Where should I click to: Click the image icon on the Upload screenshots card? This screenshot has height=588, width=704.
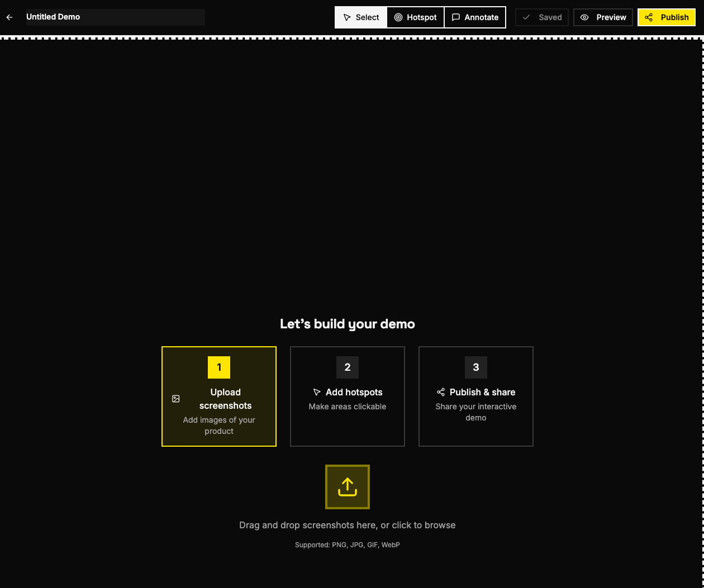176,399
